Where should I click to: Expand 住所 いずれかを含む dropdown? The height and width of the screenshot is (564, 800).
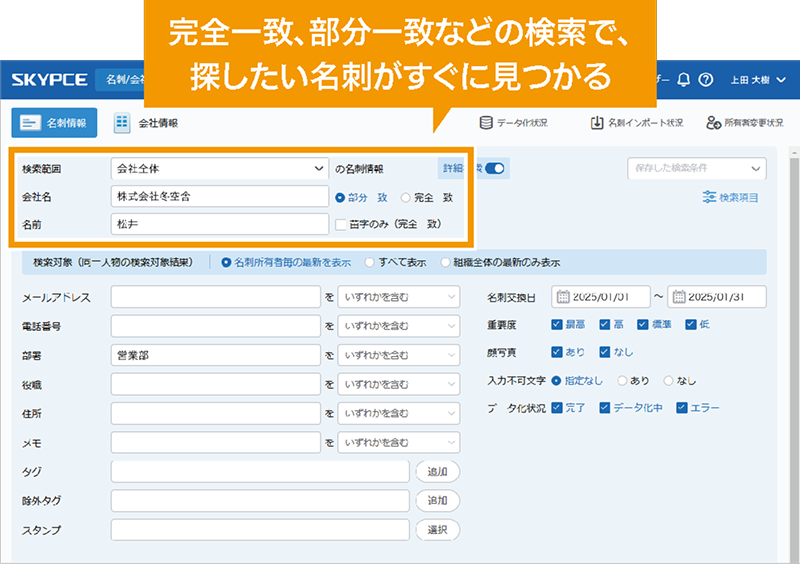[398, 413]
